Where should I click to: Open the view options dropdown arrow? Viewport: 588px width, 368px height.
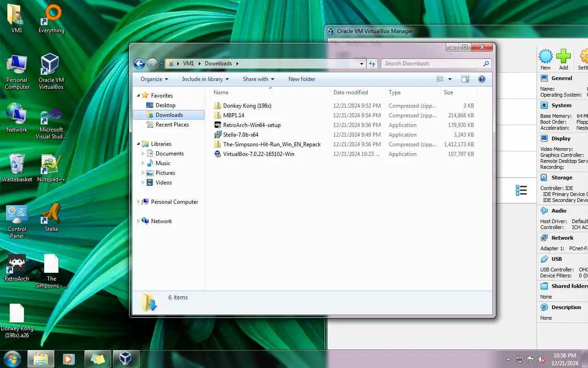450,79
